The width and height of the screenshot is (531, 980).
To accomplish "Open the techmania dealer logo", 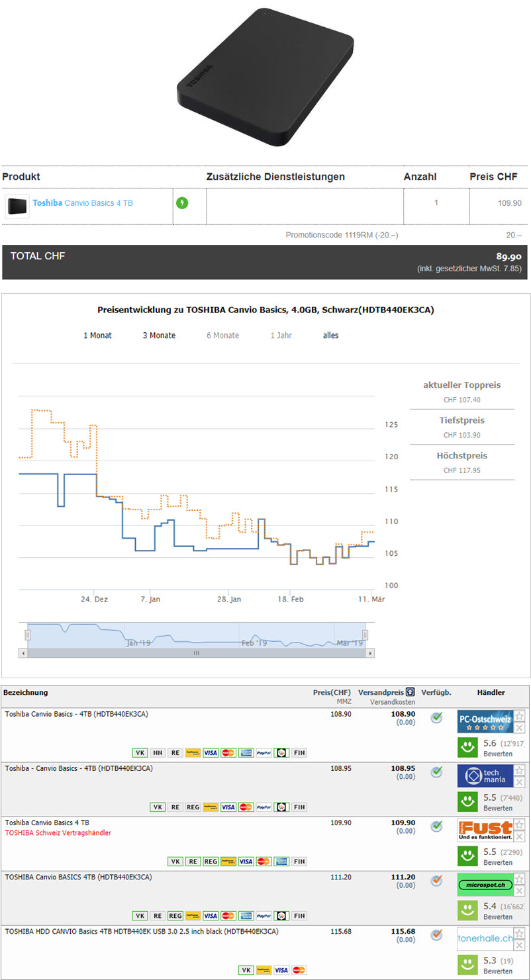I will click(x=485, y=776).
